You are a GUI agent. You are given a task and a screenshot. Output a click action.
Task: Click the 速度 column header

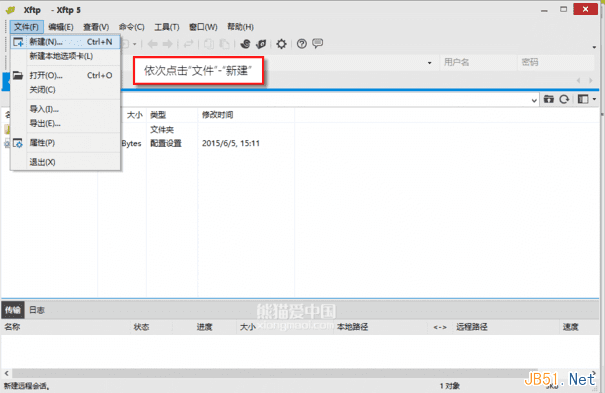click(x=570, y=327)
